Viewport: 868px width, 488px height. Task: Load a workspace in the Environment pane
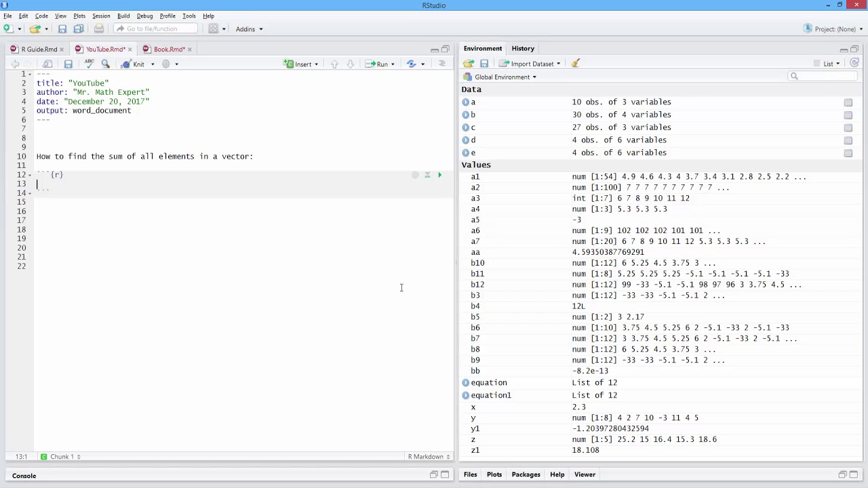[469, 63]
